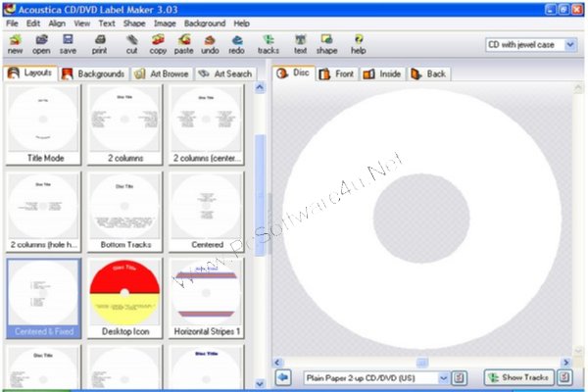Click the blue back arrow button below canvas
This screenshot has height=392, width=588.
pos(283,377)
